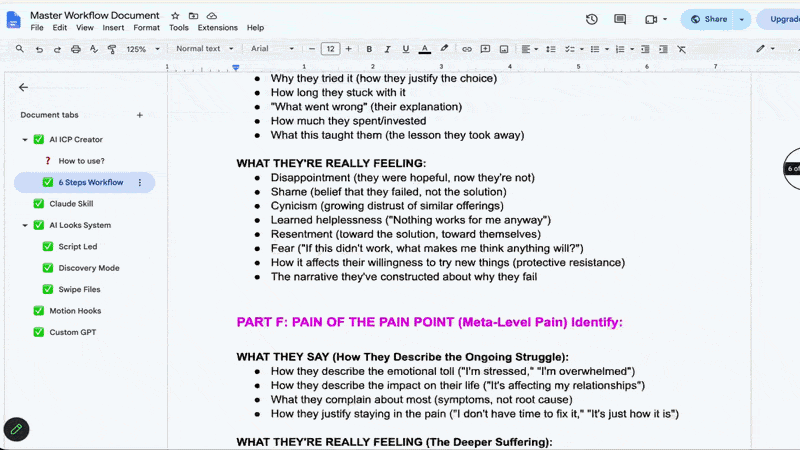The width and height of the screenshot is (800, 450).
Task: Increase font size with plus button
Action: point(348,49)
